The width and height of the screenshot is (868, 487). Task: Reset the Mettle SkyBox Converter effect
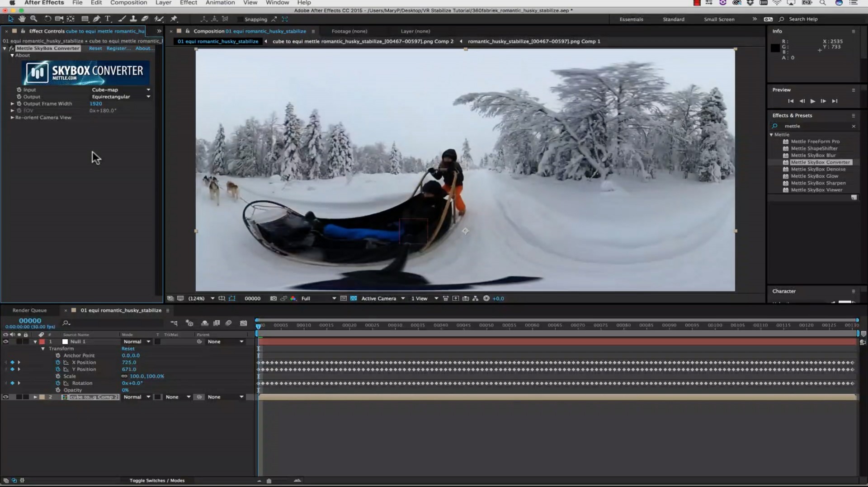(95, 48)
